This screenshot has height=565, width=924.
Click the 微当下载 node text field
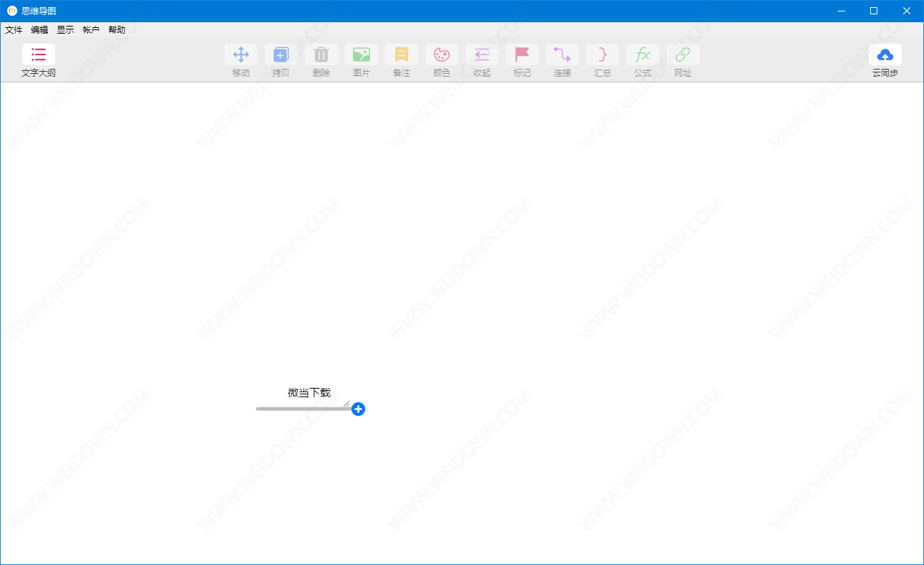309,393
